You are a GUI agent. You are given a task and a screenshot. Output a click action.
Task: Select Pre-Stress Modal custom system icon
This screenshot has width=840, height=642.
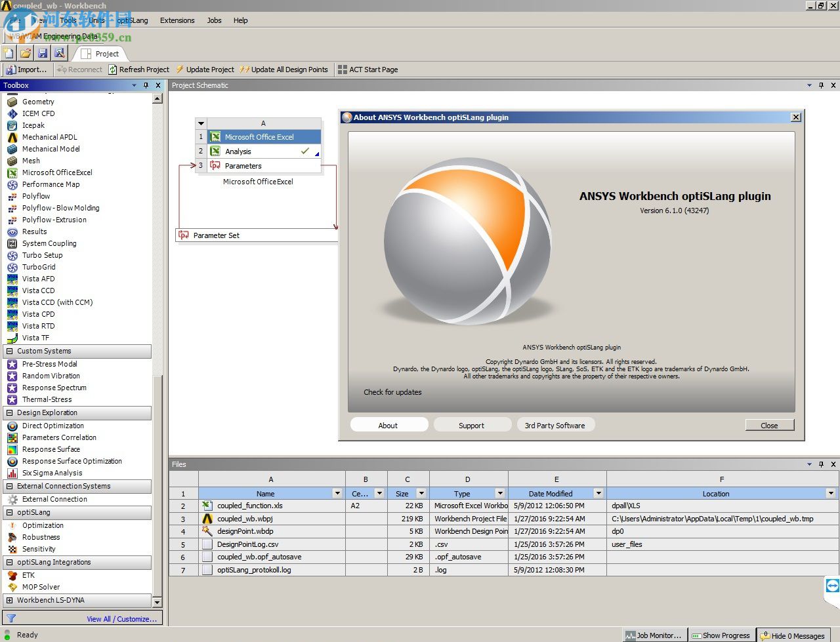point(12,364)
